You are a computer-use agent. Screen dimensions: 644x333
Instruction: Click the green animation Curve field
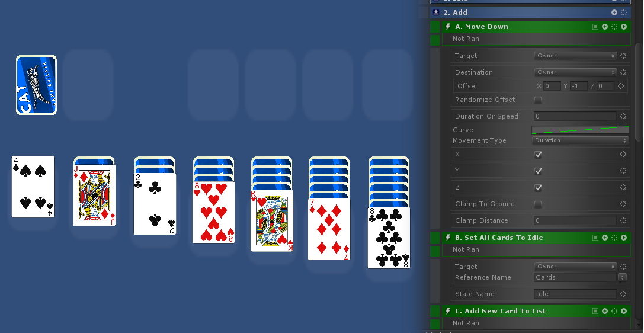581,130
